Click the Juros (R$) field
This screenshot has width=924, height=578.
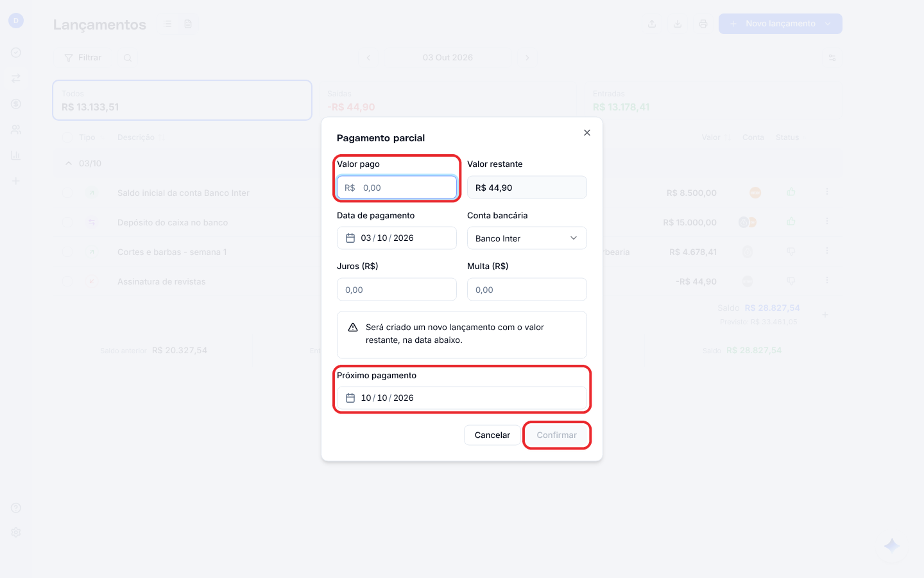pyautogui.click(x=397, y=290)
